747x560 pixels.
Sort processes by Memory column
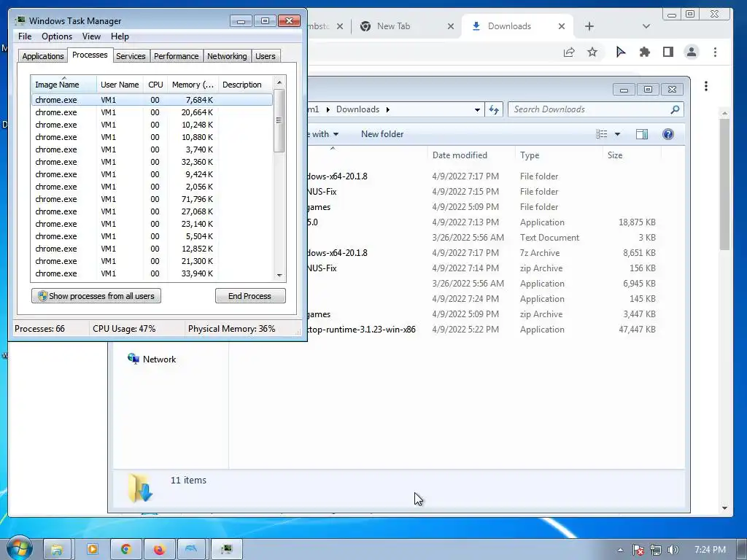click(193, 85)
